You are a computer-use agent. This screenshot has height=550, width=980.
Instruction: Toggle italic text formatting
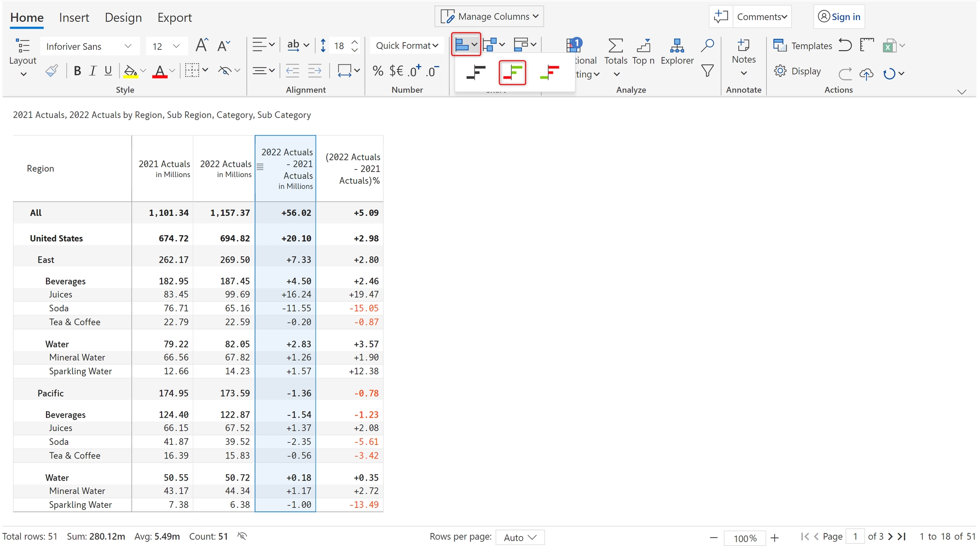92,71
